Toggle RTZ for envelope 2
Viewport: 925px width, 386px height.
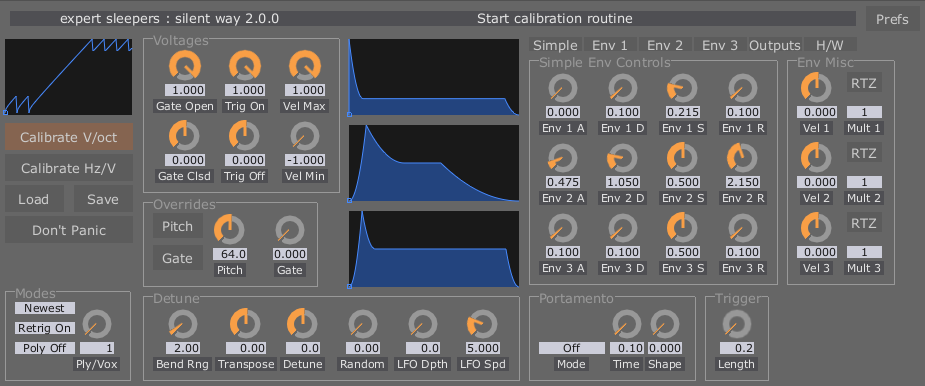(864, 153)
